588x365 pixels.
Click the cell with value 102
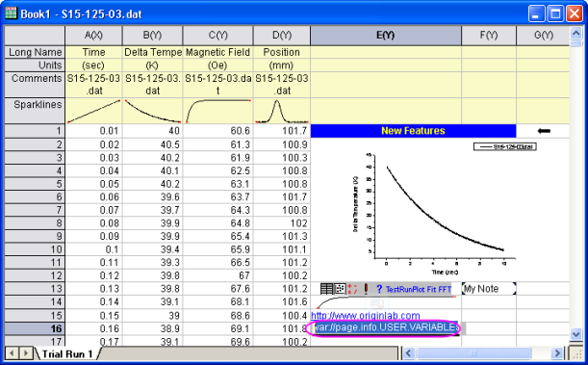[x=282, y=223]
